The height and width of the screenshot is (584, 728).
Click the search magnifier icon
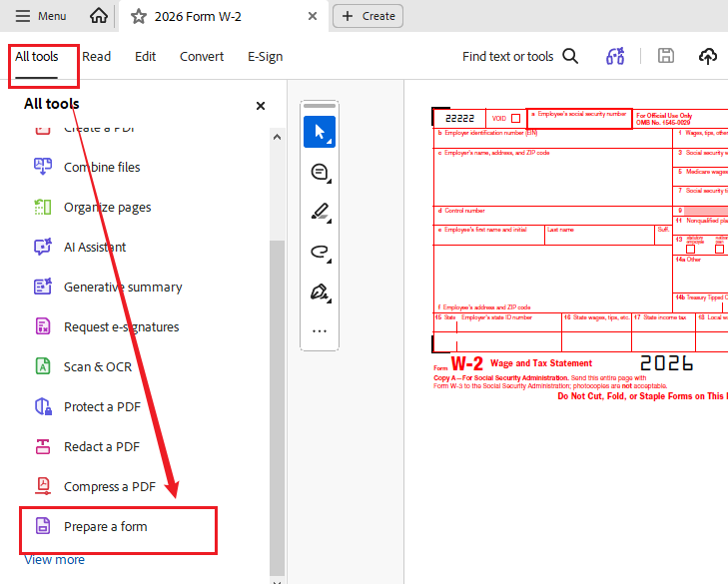[570, 56]
